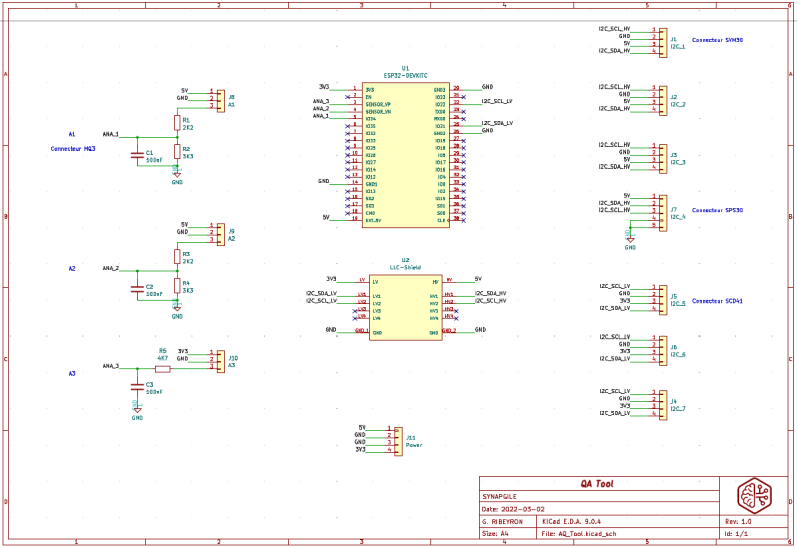Click the J10 connector labeled A3
The height and width of the screenshot is (548, 797).
point(219,359)
